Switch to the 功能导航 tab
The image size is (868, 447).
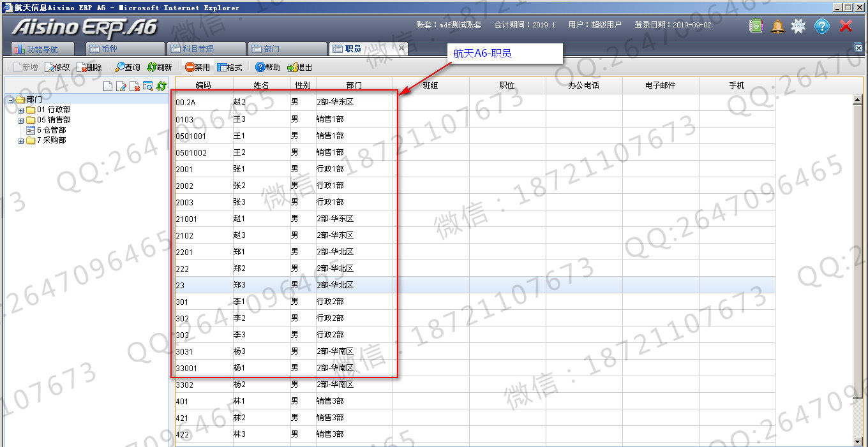42,49
